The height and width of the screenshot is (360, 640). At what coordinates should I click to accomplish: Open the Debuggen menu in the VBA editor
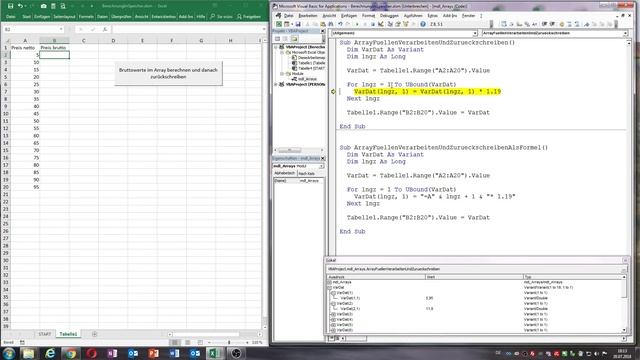pos(389,16)
